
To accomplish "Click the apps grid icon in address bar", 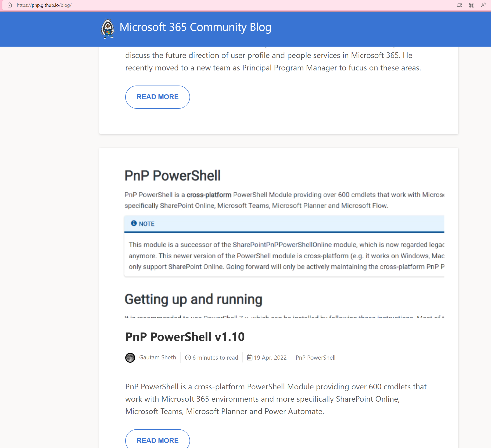I will [472, 5].
